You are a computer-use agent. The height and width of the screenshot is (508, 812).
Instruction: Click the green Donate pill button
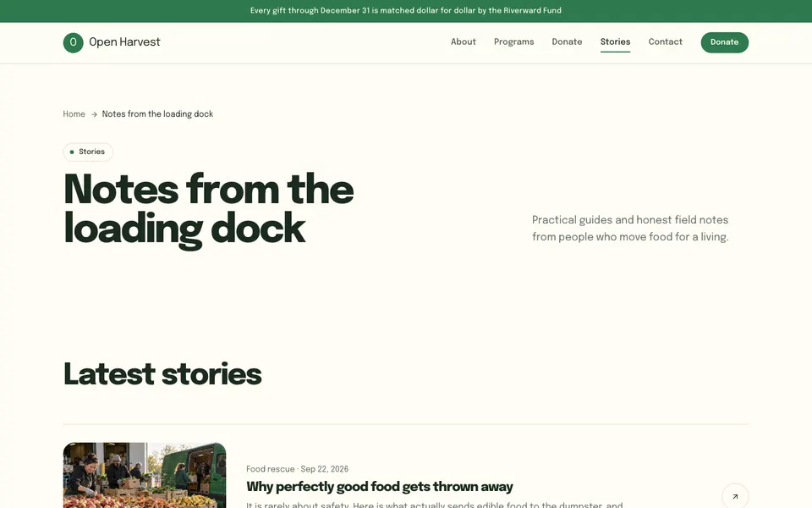tap(725, 42)
